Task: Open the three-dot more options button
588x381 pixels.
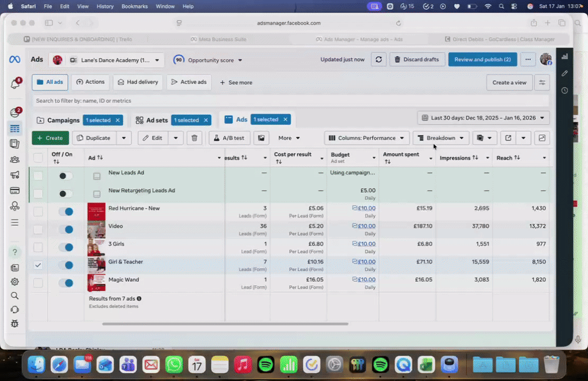Action: (528, 60)
